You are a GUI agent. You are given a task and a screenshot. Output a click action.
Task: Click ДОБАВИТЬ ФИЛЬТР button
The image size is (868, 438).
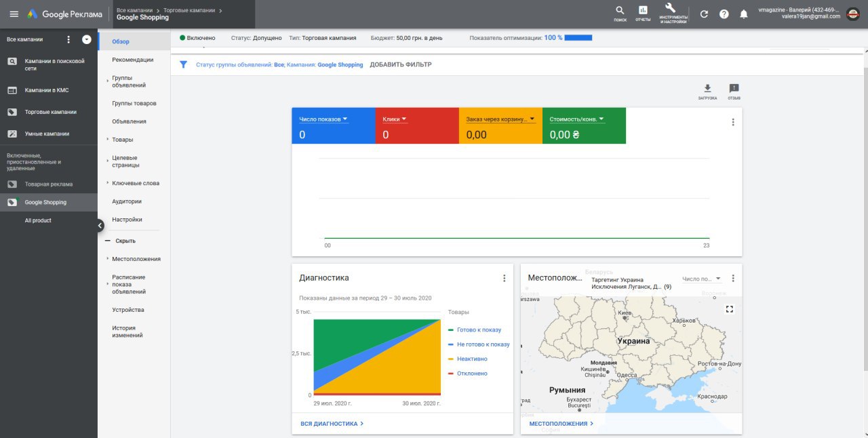tap(401, 64)
